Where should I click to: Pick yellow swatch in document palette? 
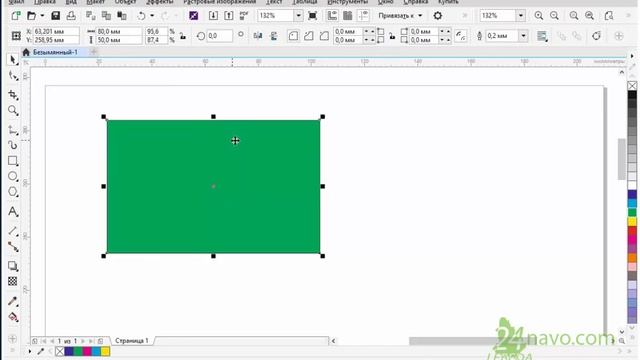(105, 351)
